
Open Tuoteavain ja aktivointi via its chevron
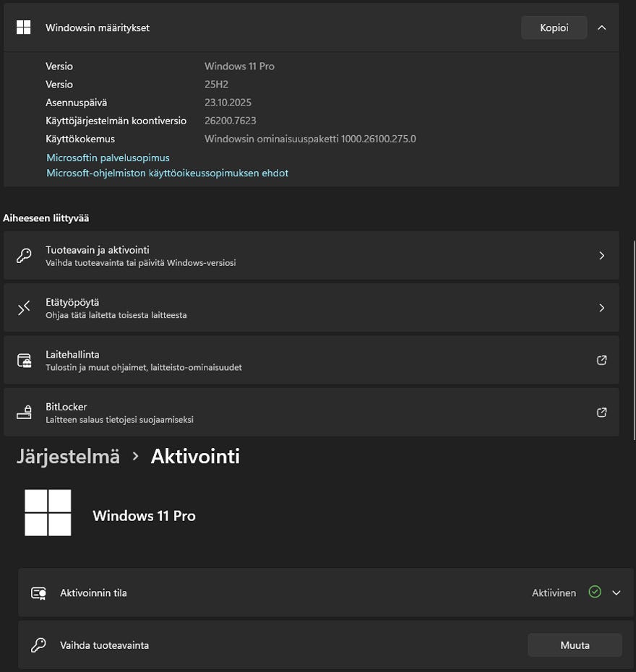click(x=601, y=256)
